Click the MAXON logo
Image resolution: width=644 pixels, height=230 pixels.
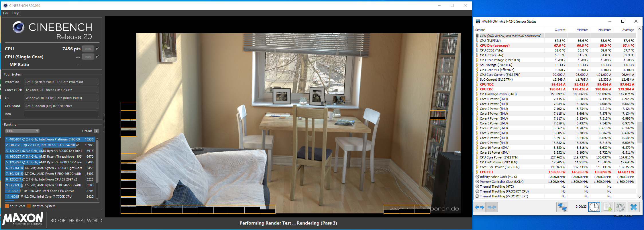(x=23, y=219)
